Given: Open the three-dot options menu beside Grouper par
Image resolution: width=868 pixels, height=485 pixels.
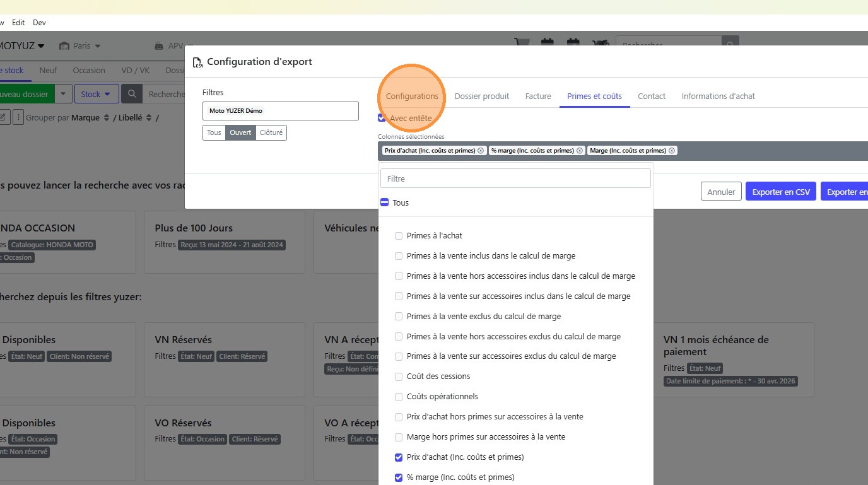Looking at the screenshot, I should [x=18, y=117].
